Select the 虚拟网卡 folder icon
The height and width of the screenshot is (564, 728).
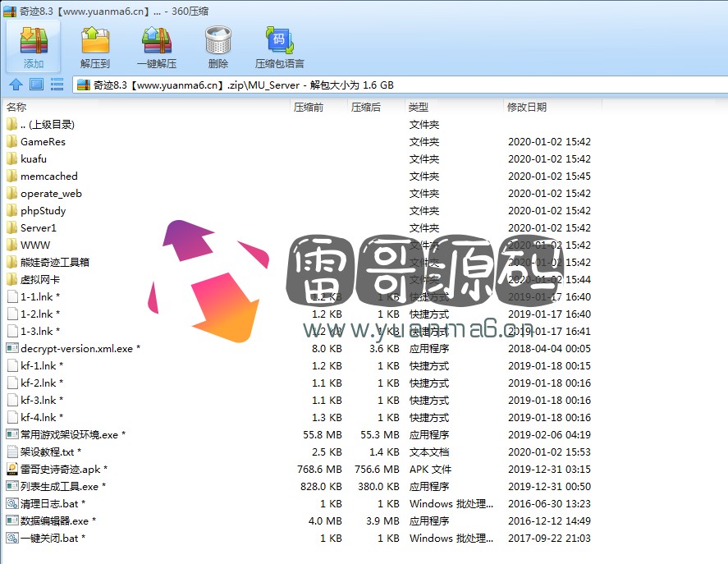tap(12, 279)
